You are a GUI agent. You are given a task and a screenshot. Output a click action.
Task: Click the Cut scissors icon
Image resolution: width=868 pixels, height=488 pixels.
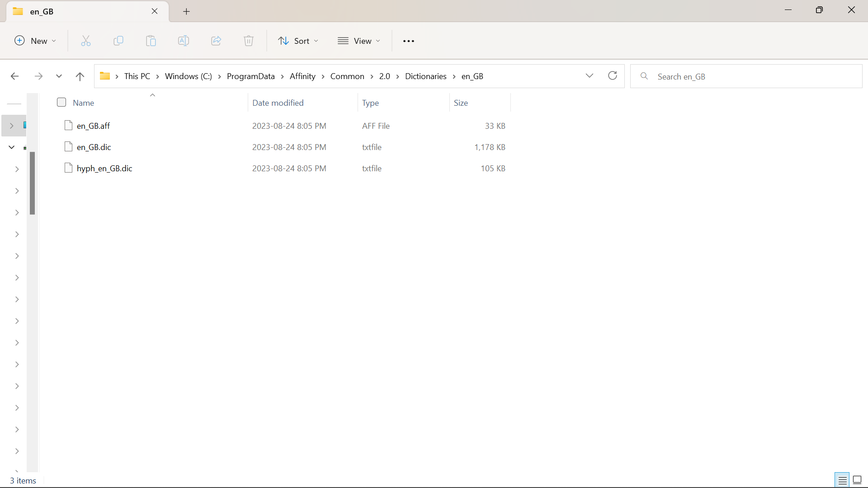click(86, 41)
